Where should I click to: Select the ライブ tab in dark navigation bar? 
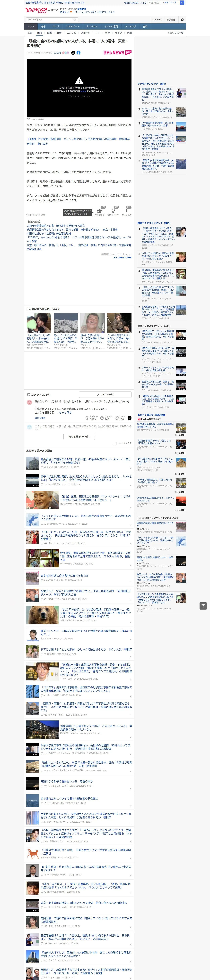56,27
